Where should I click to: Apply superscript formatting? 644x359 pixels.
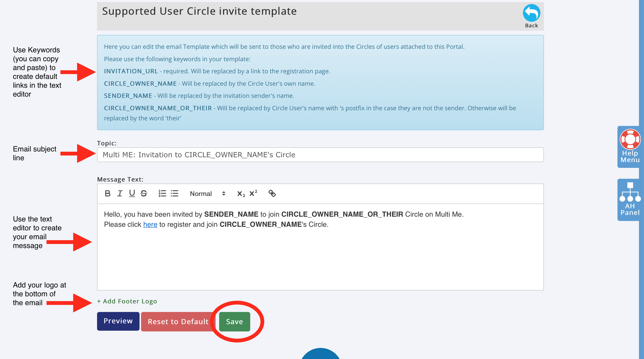[253, 193]
